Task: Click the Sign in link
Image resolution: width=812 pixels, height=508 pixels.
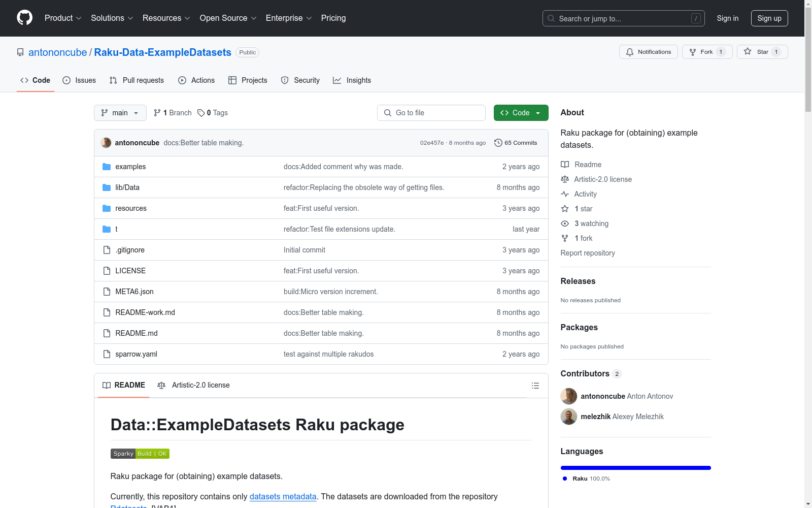Action: (x=728, y=18)
